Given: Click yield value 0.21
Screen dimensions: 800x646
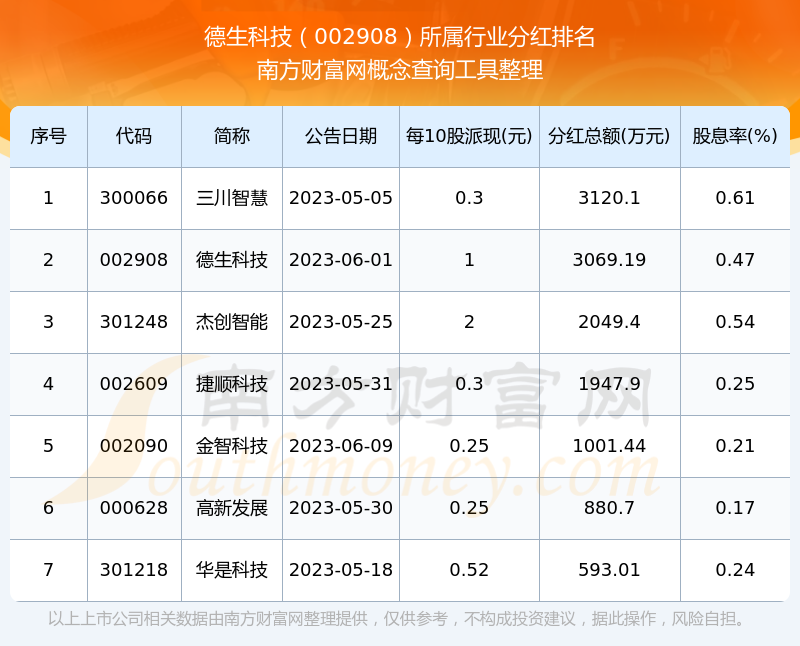Looking at the screenshot, I should (x=735, y=446).
